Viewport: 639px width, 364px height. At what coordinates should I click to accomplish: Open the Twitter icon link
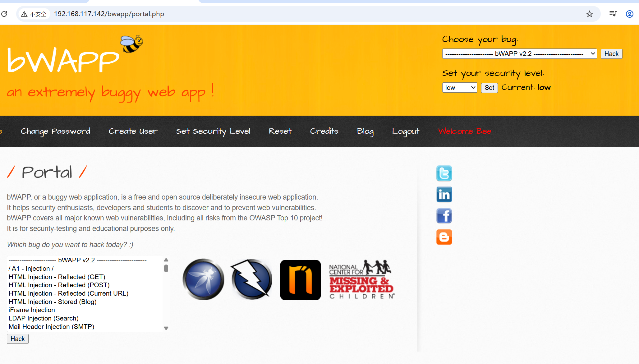tap(444, 173)
